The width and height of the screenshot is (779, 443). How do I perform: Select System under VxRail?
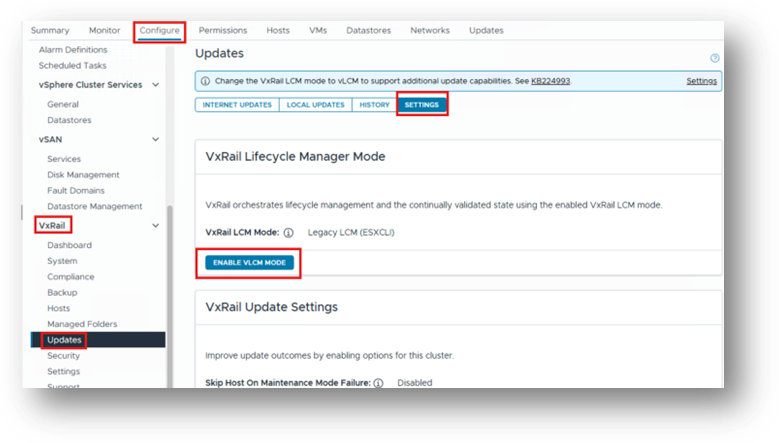point(62,261)
